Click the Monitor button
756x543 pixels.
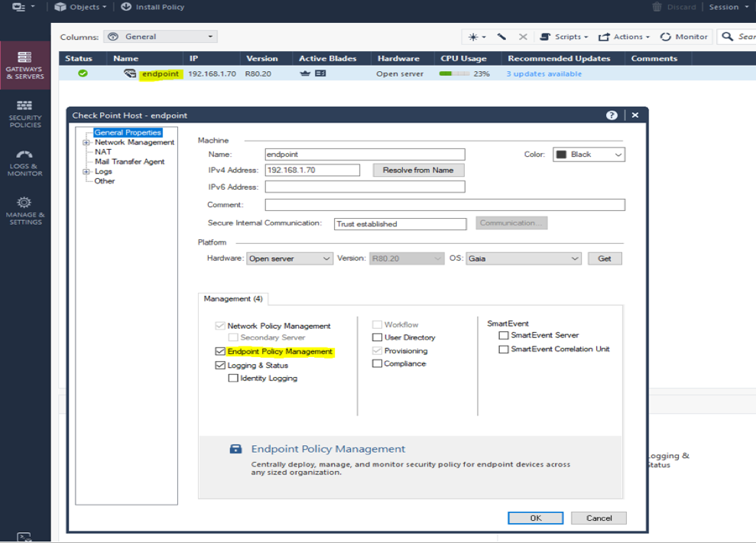pos(683,37)
